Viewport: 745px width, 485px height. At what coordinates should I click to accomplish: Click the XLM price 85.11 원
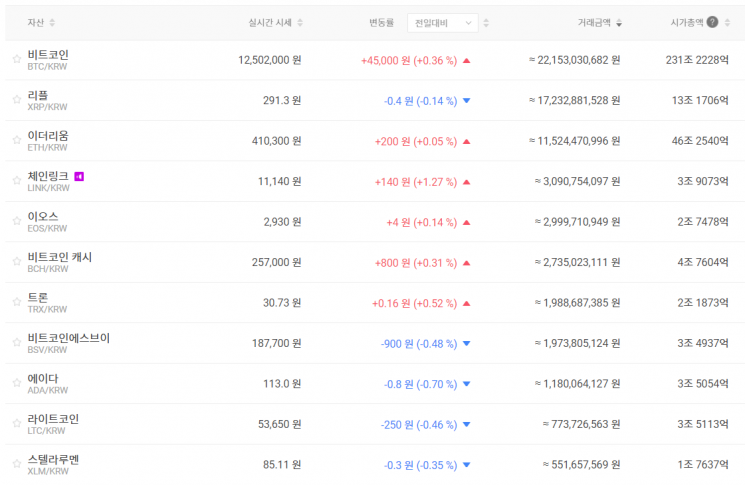tap(282, 464)
